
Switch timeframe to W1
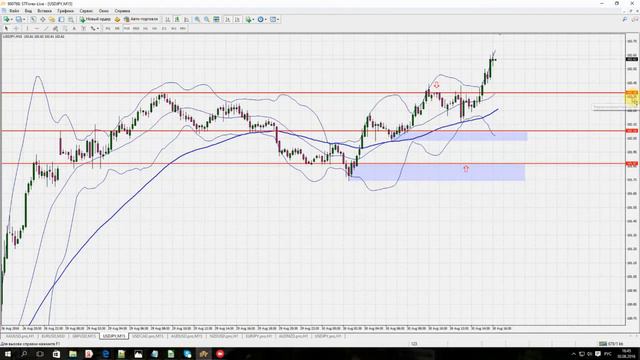[x=173, y=28]
